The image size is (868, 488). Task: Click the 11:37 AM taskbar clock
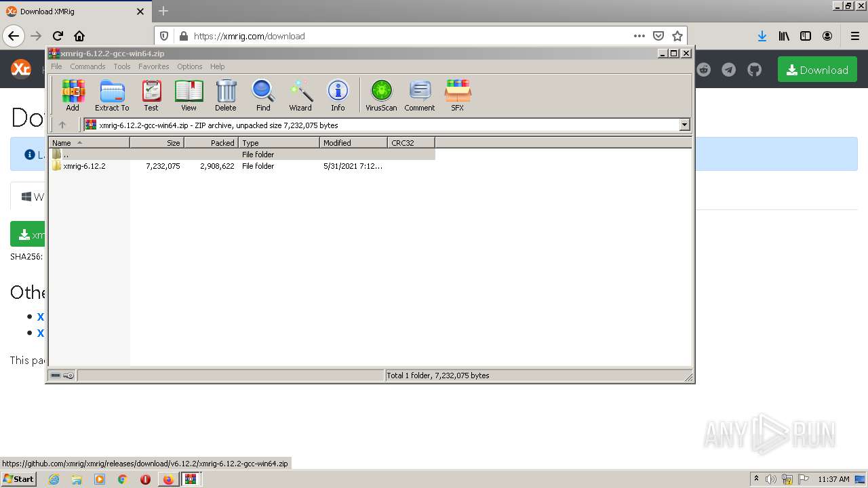833,479
